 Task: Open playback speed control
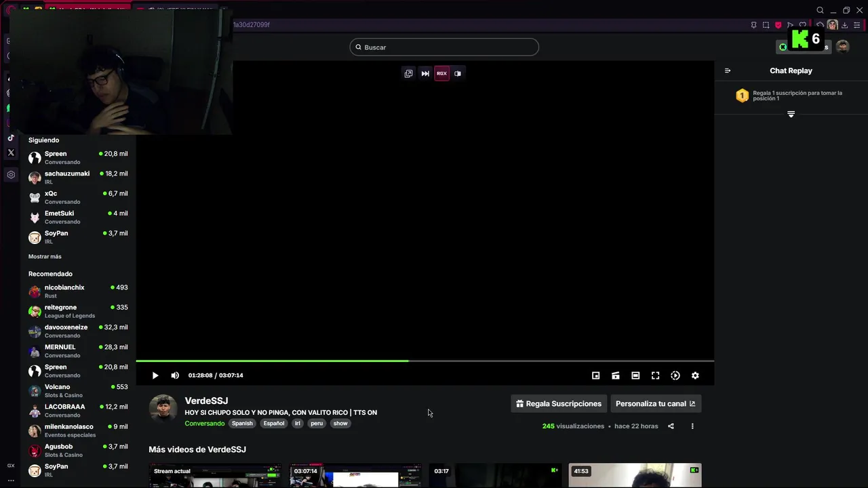click(x=675, y=375)
